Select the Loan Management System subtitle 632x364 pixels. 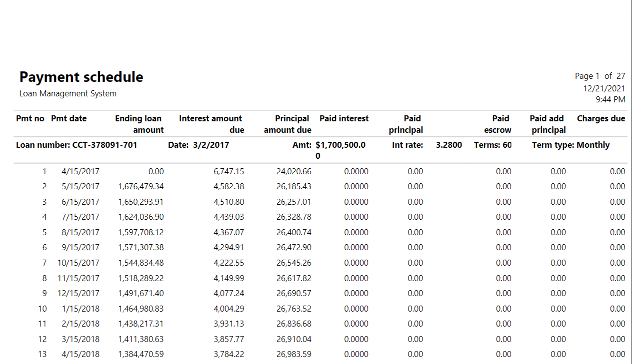[x=67, y=93]
